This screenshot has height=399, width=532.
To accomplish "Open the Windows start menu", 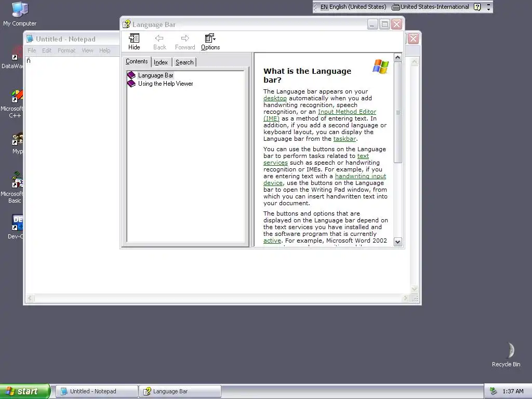I will pyautogui.click(x=25, y=391).
